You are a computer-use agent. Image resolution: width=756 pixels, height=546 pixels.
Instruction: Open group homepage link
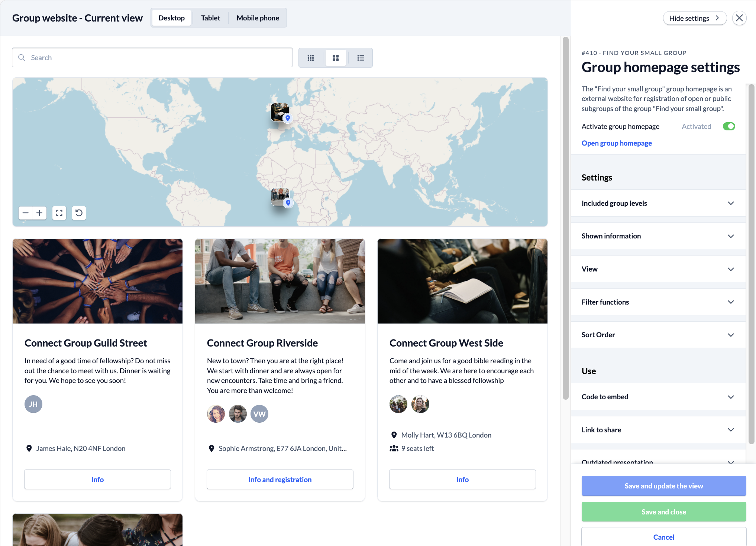coord(617,143)
